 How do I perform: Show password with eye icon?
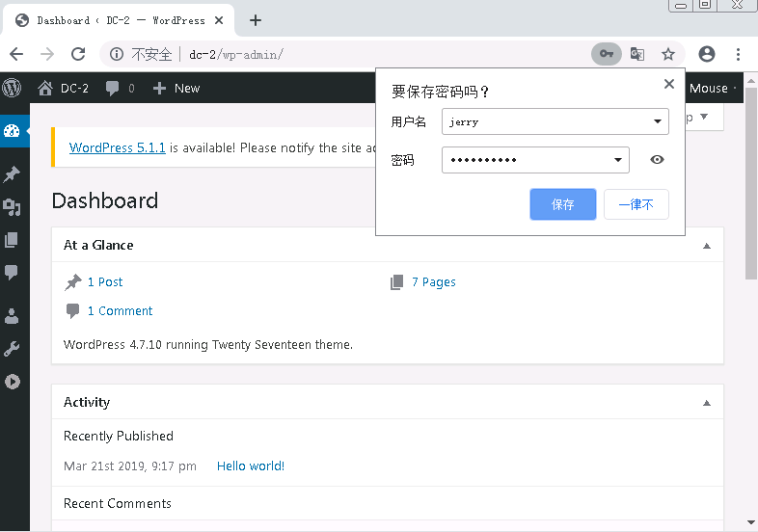[657, 159]
